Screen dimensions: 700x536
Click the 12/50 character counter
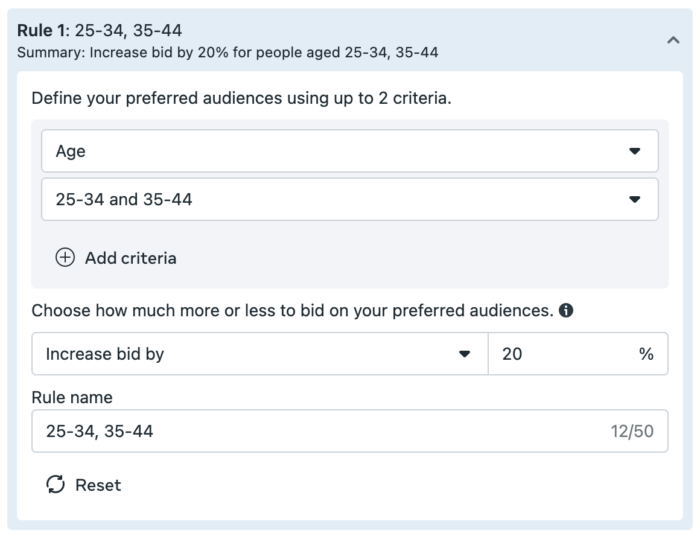(x=632, y=431)
